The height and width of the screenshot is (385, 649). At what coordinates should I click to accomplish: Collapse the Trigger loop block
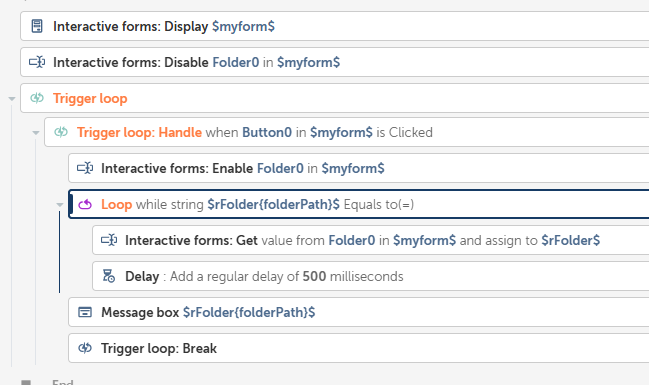coord(12,99)
